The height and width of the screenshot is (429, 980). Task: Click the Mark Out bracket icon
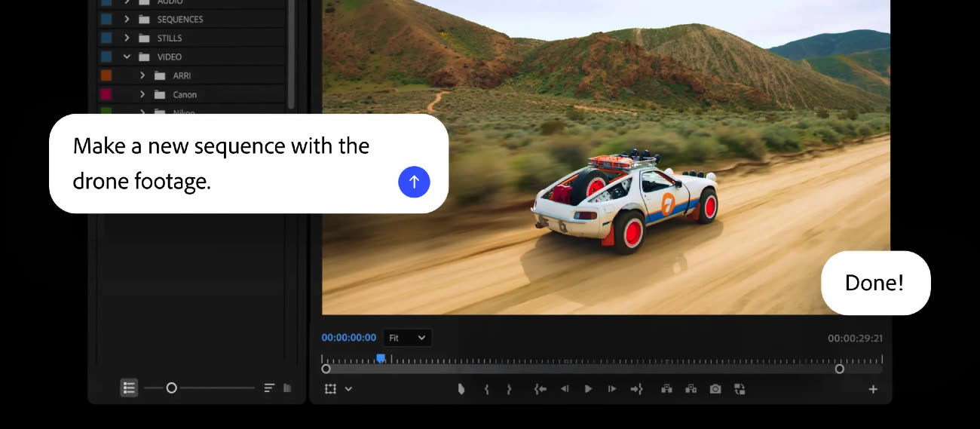tap(510, 389)
